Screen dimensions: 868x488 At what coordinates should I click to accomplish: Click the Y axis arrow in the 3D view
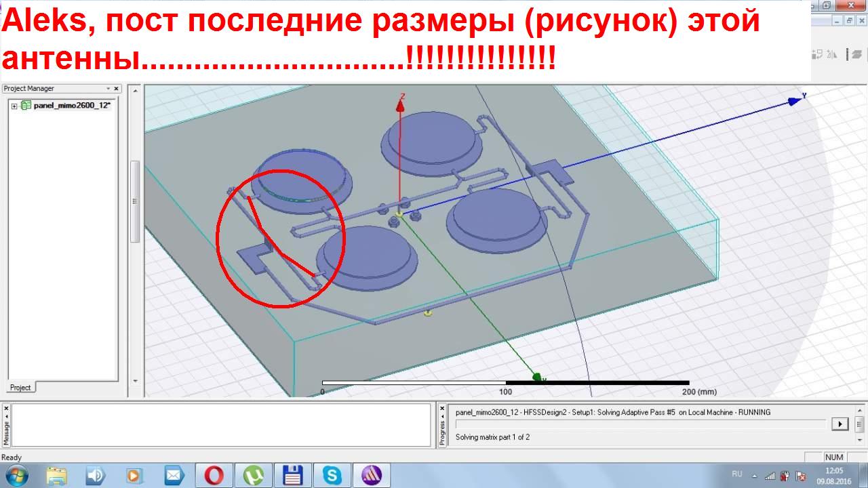coord(795,101)
